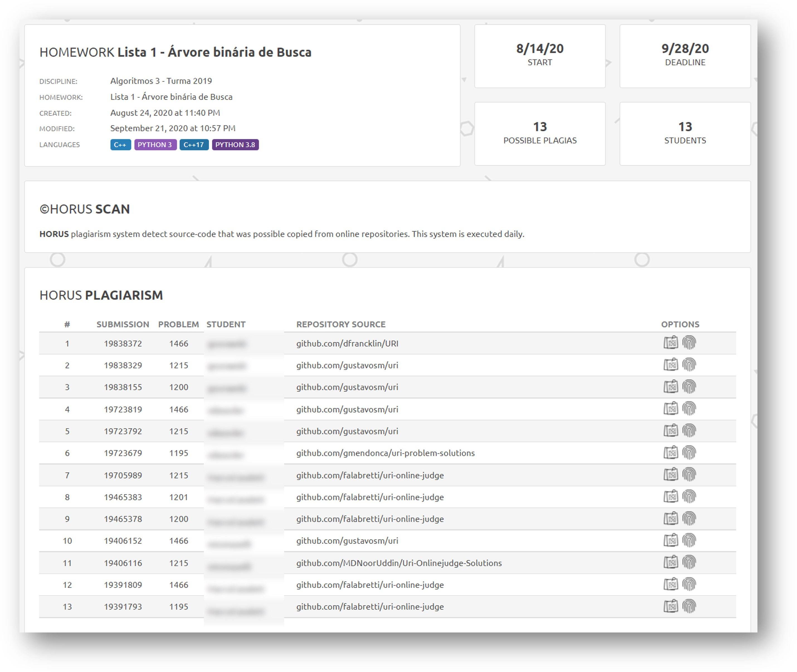Open MDNoorUddin Uri-Onlinejudge-Solutions repository link
This screenshot has width=797, height=672.
tap(399, 563)
